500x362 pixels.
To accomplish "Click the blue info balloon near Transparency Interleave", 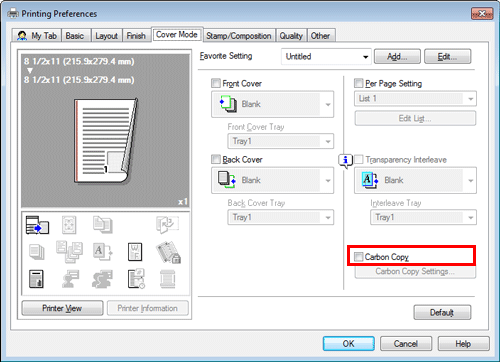I will click(346, 161).
